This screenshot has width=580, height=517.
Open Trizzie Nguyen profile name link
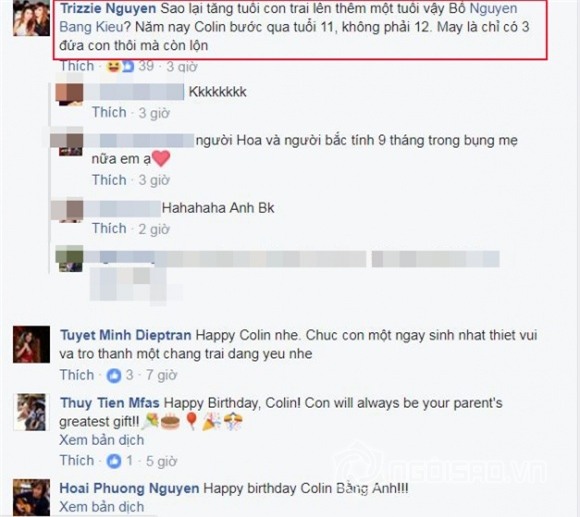coord(108,9)
